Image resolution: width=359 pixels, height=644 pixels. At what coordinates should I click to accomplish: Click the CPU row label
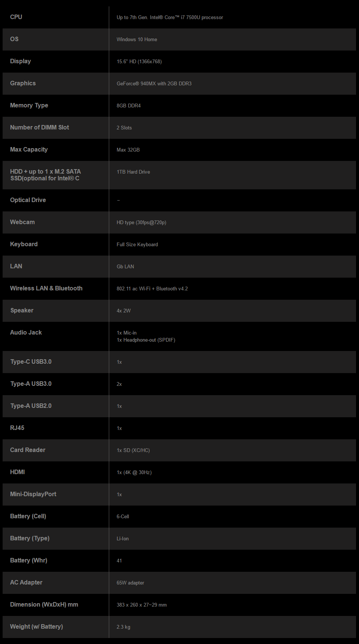point(16,17)
